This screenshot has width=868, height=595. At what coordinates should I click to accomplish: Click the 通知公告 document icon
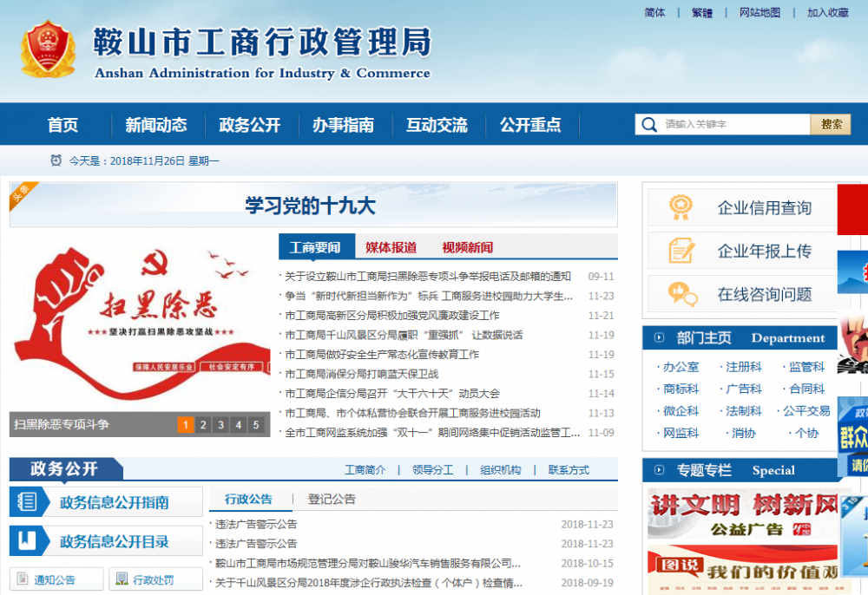tap(23, 580)
